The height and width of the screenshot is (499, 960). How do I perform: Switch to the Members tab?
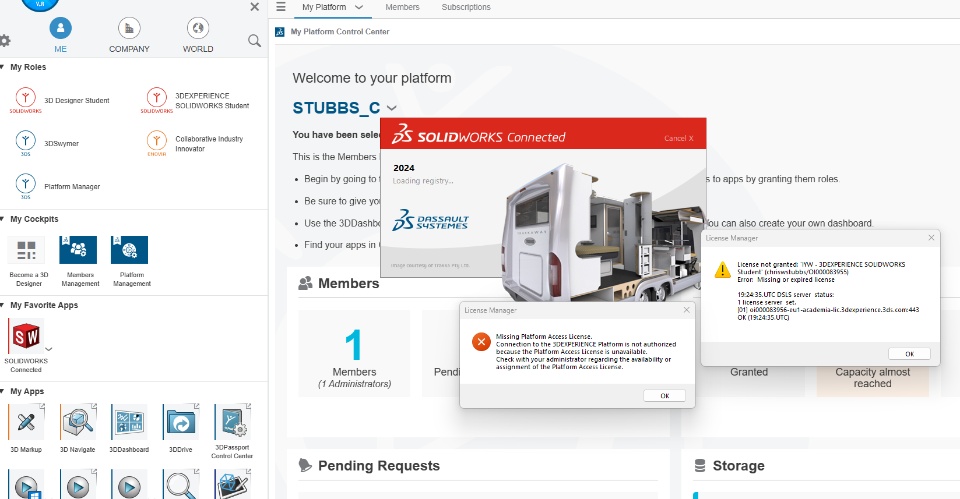[402, 7]
